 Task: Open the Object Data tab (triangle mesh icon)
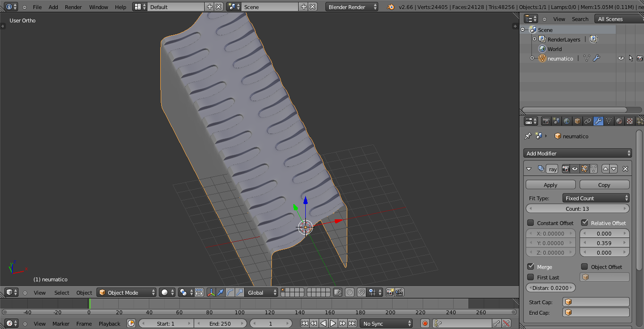point(609,121)
